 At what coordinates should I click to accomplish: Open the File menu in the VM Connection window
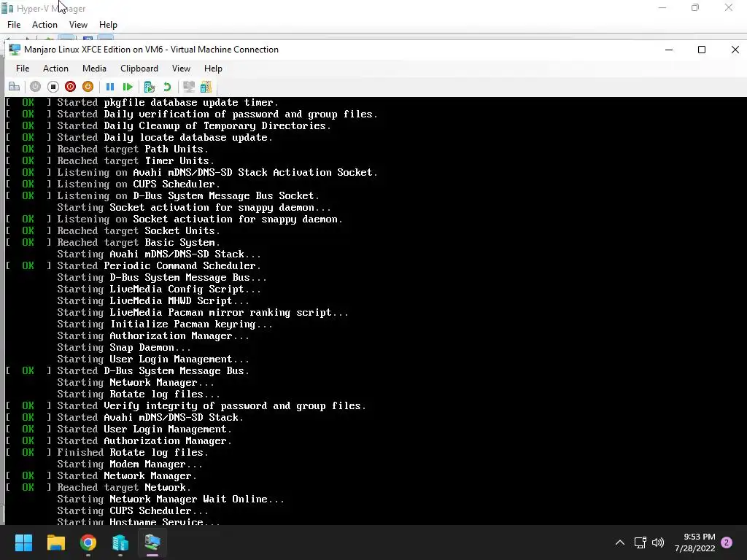tap(23, 69)
